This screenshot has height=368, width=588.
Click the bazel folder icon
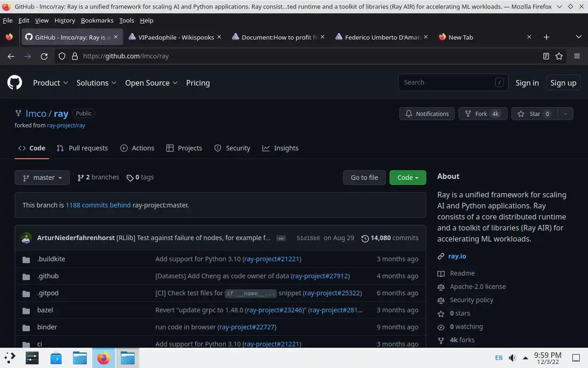pos(26,310)
